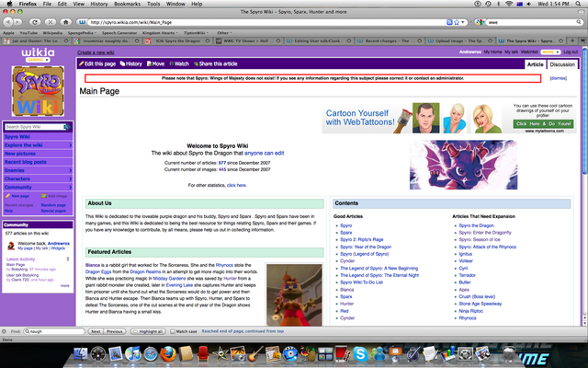Open Finder from the Dock
Image resolution: width=588 pixels, height=368 pixels.
tap(81, 353)
